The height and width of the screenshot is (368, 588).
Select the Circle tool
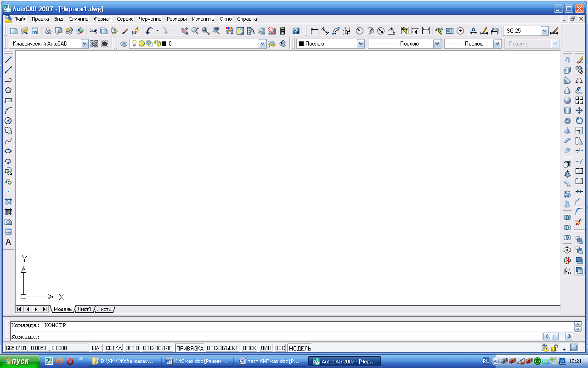8,121
